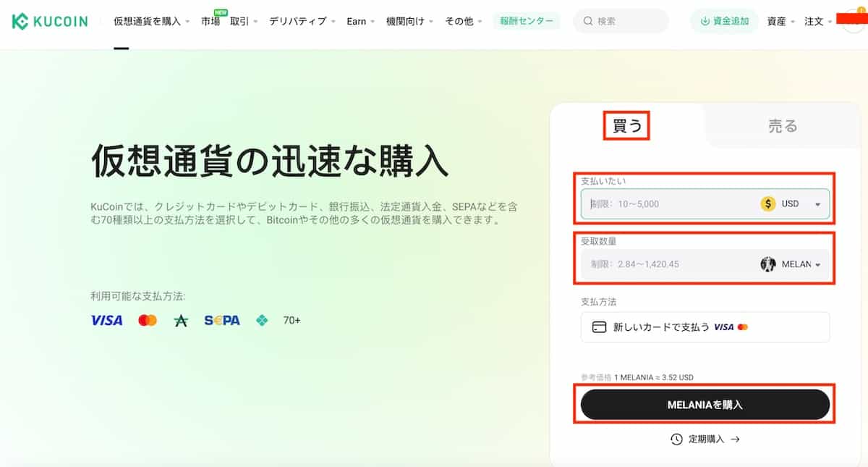Expand the 取引 dropdown menu
The image size is (868, 467).
[244, 21]
